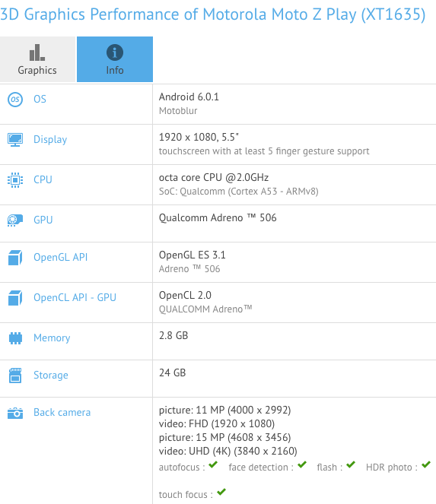Open the Display label link
The height and width of the screenshot is (504, 436).
50,140
